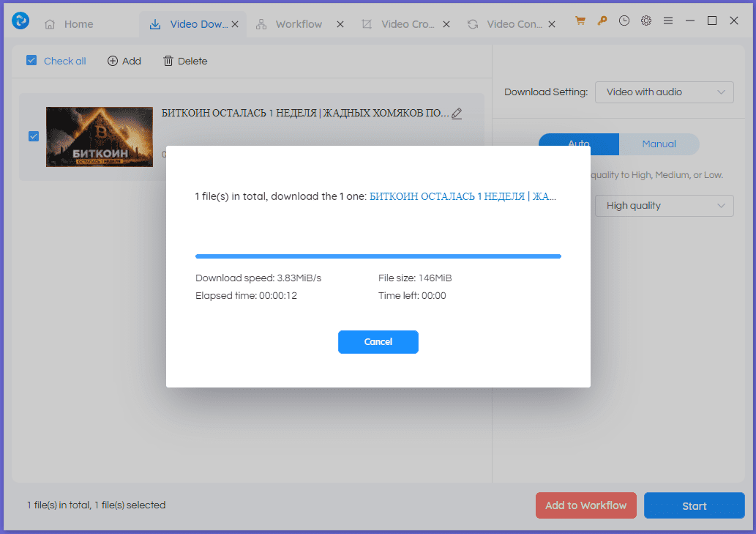Switch quality mode to Manual
The height and width of the screenshot is (534, 756).
coord(659,144)
